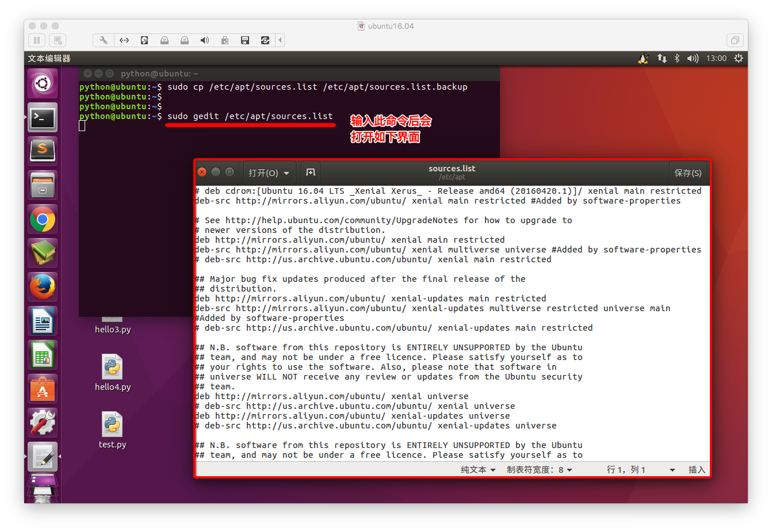Open the session gear menu
The height and width of the screenshot is (532, 772).
pyautogui.click(x=739, y=59)
